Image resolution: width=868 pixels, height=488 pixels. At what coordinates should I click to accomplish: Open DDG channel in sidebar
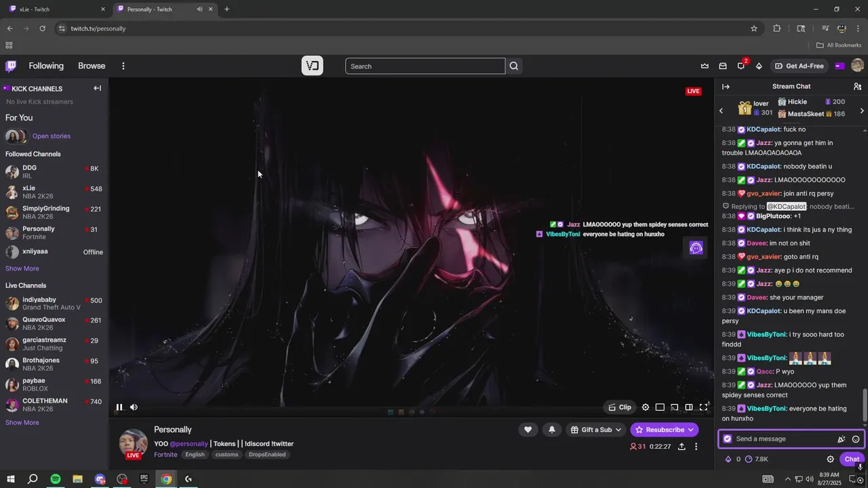tap(54, 171)
